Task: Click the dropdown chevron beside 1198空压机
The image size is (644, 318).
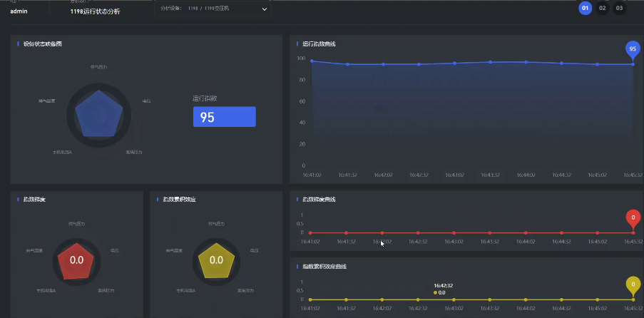Action: [x=264, y=9]
